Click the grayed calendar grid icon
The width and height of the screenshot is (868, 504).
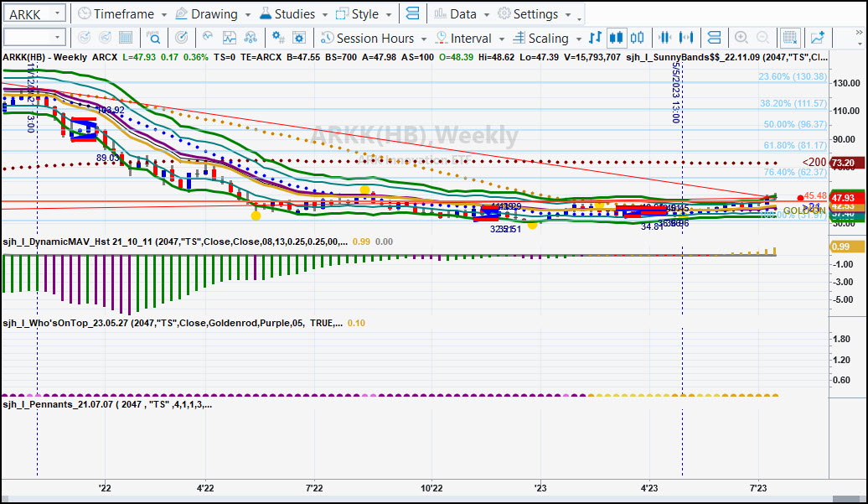(x=126, y=38)
